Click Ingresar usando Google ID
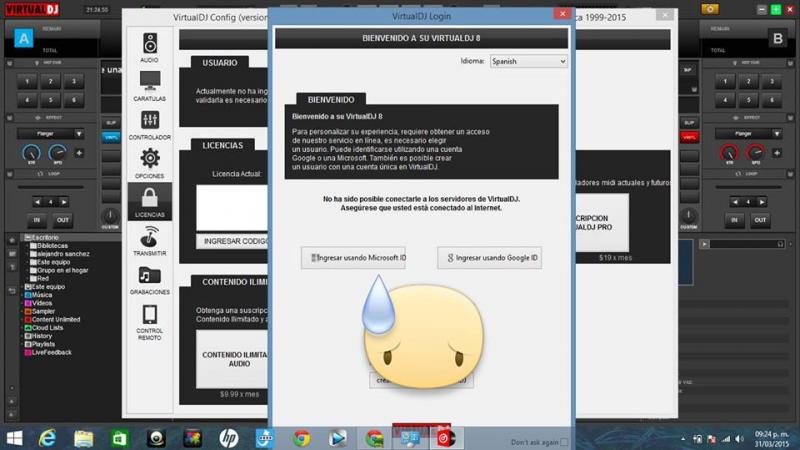This screenshot has width=800, height=450. pyautogui.click(x=490, y=258)
